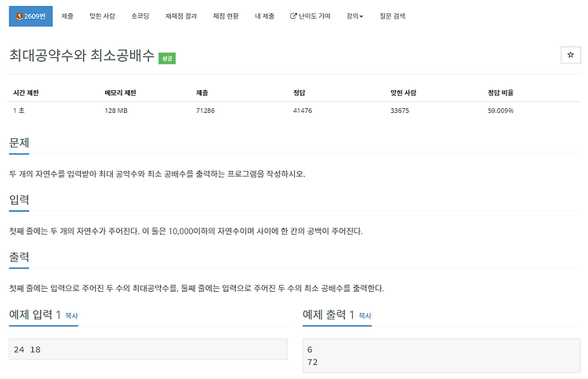Viewport: 588px width, 379px height.
Task: Click the value 71286 in 제출 column
Action: point(205,111)
